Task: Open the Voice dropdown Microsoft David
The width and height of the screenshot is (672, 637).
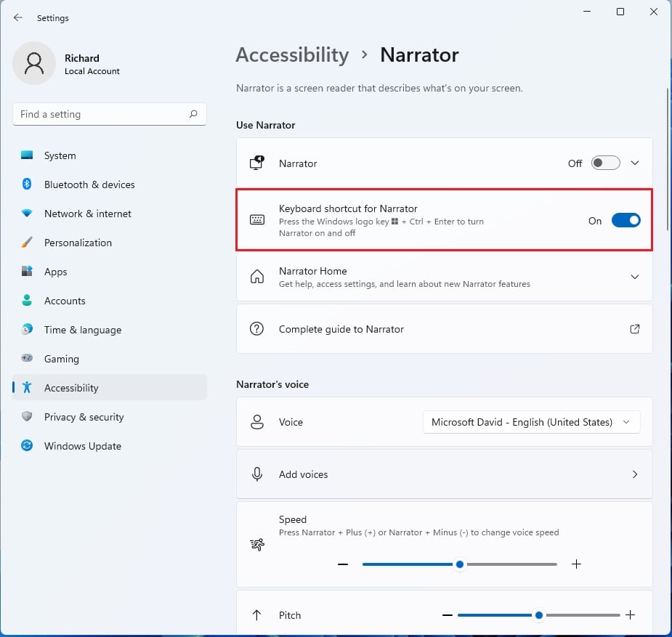Action: pyautogui.click(x=532, y=422)
